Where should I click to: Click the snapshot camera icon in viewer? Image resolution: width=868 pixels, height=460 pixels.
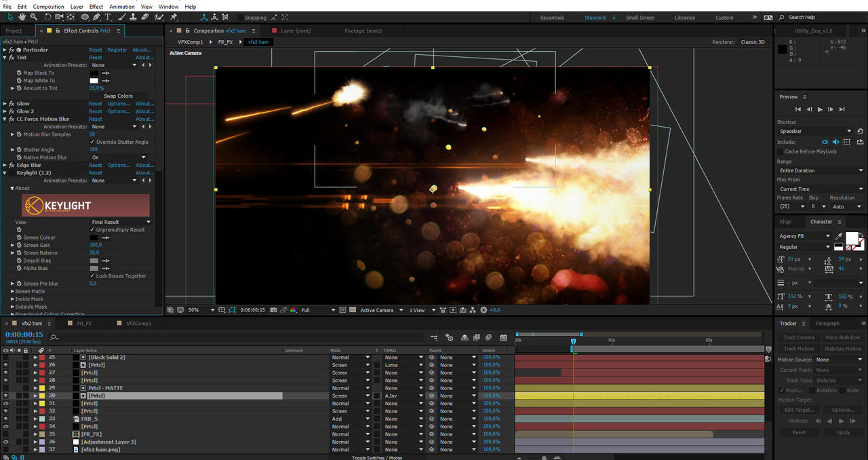point(273,310)
